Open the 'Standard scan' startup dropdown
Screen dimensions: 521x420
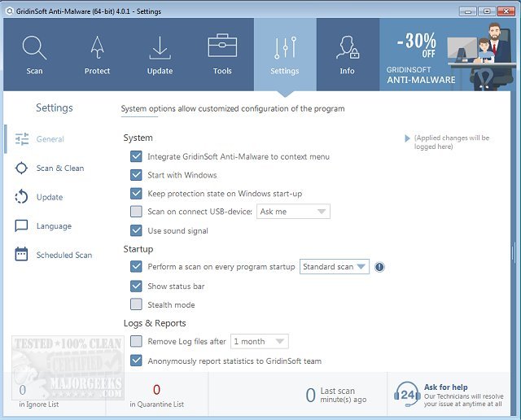[335, 267]
